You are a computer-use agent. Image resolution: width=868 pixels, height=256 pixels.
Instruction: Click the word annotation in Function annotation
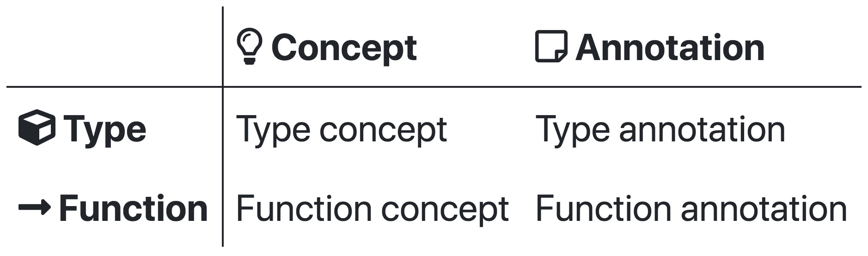(764, 209)
